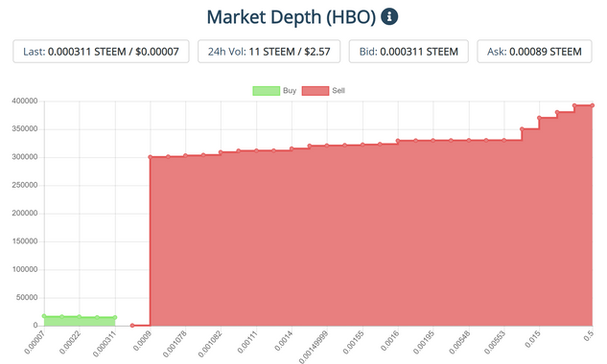The width and height of the screenshot is (607, 364).
Task: Click the red sell point at zero depth
Action: (x=132, y=326)
